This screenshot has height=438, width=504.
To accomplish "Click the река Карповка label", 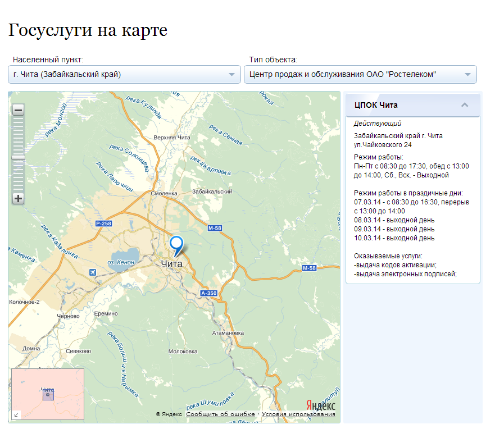I will (x=210, y=166).
